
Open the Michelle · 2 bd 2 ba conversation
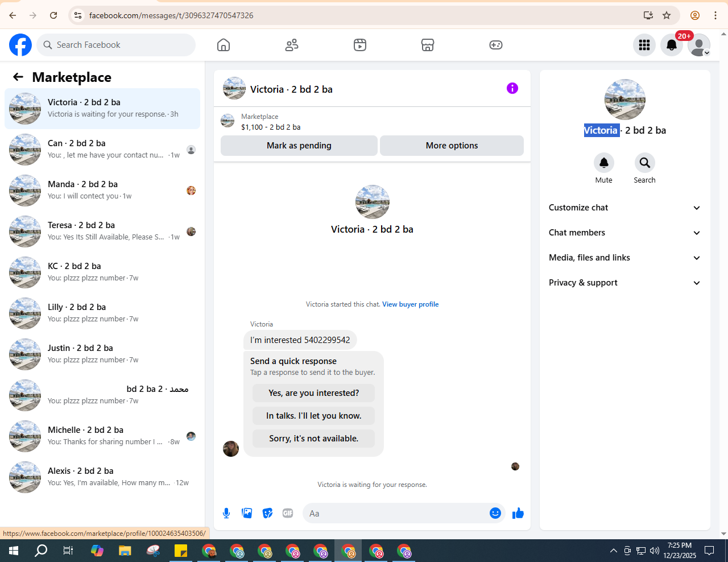click(102, 436)
